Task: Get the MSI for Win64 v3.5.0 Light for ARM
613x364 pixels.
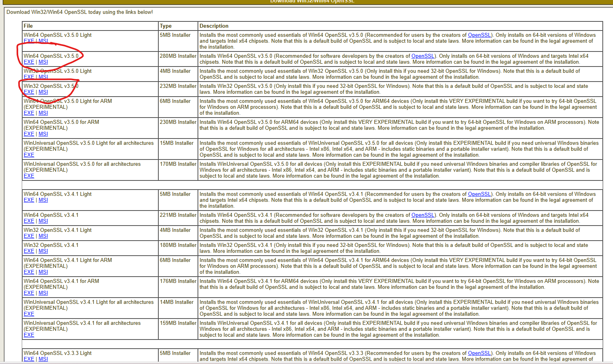Action: click(x=43, y=113)
